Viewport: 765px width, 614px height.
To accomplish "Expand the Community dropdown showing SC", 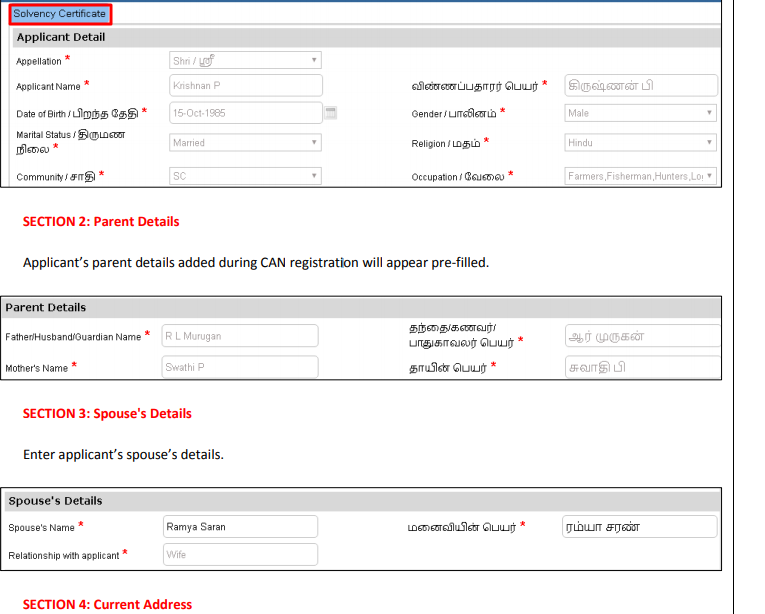I will 245,176.
